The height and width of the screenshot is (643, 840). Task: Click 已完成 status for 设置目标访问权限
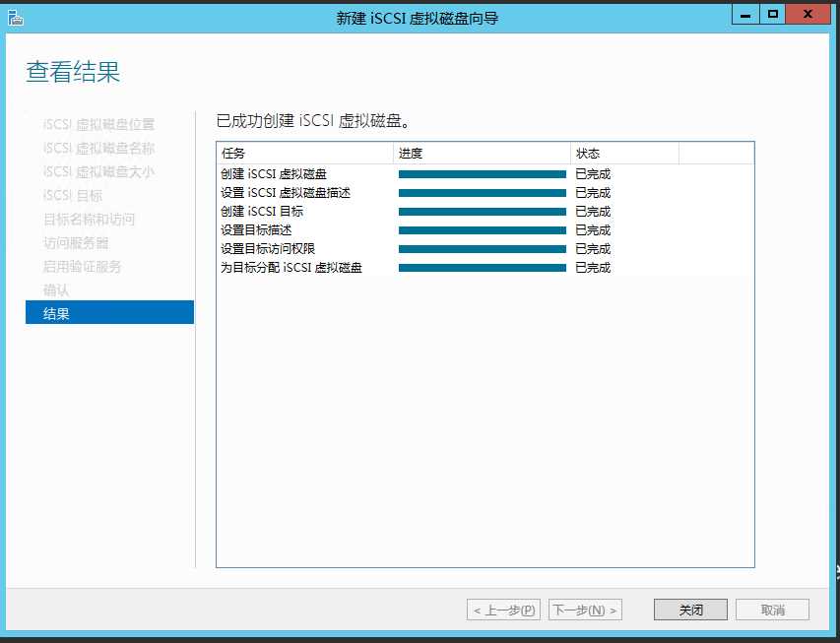pos(593,249)
